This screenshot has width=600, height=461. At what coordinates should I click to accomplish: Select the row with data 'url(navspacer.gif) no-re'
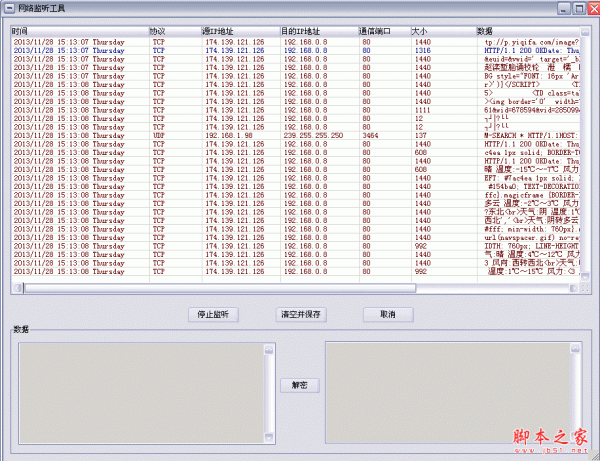(296, 238)
